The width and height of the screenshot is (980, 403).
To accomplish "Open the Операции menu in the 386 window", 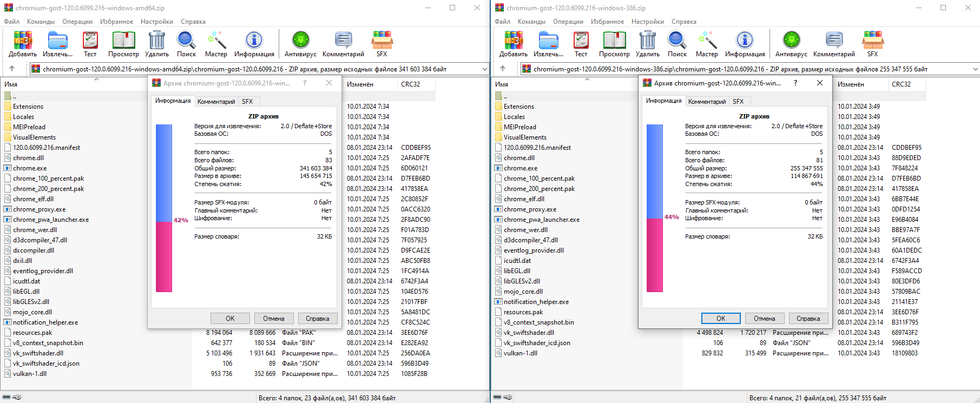I will point(568,22).
